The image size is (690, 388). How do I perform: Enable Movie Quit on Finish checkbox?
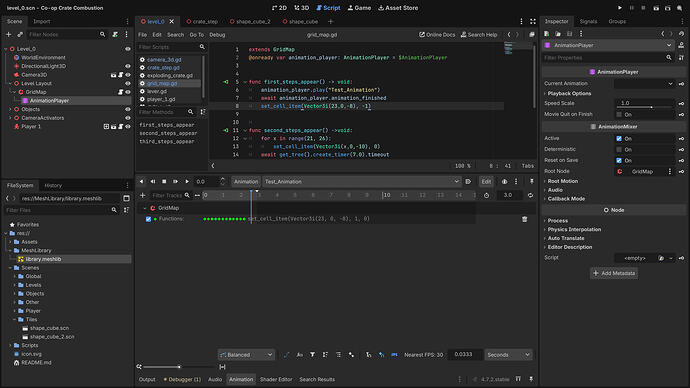point(619,114)
